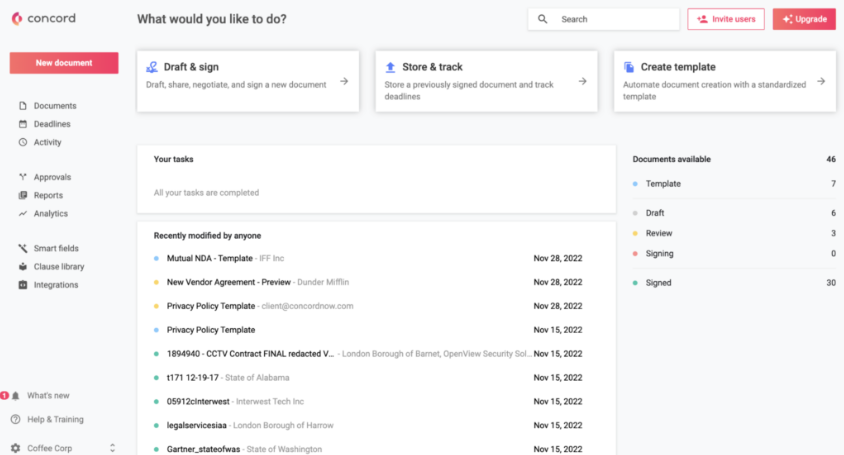The image size is (844, 455).
Task: Click the green Signed status dot
Action: tap(635, 283)
